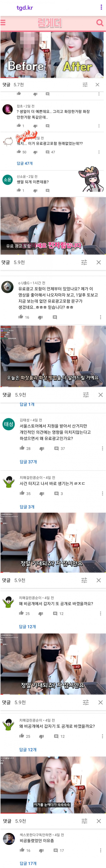Click the search magnifier icon in header

pyautogui.click(x=100, y=23)
